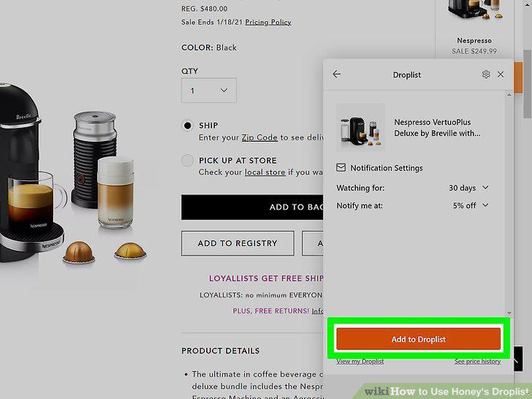Select the SHIP radio option
Screen dimensions: 532x399
pyautogui.click(x=187, y=126)
